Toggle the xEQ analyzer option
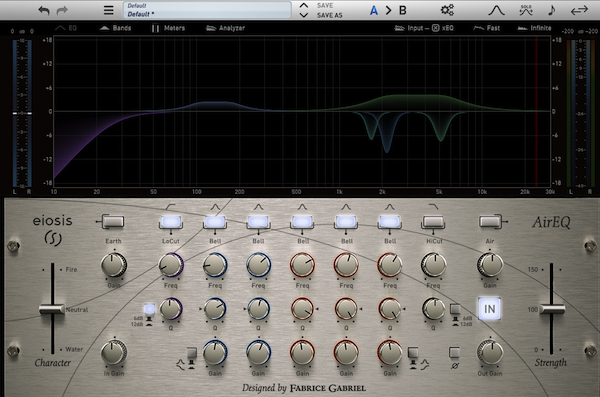 coord(443,28)
